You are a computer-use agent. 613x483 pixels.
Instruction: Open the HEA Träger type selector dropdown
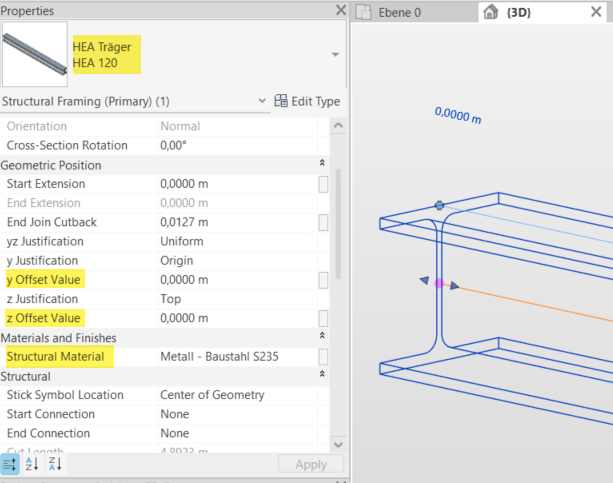pos(335,54)
